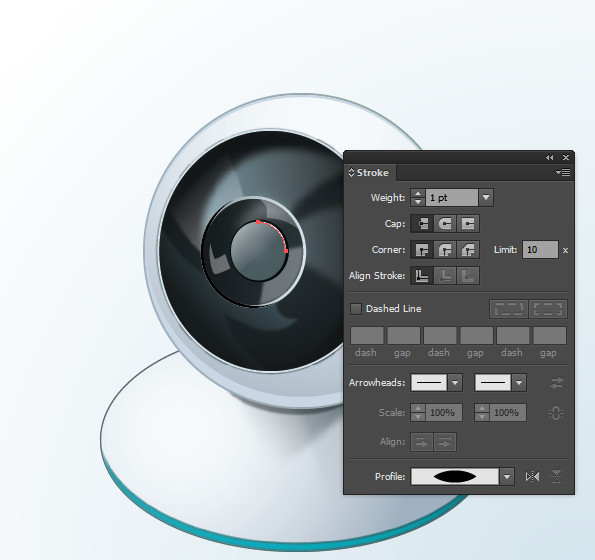The height and width of the screenshot is (560, 595).
Task: Enable the Dashed Line checkbox
Action: click(356, 309)
